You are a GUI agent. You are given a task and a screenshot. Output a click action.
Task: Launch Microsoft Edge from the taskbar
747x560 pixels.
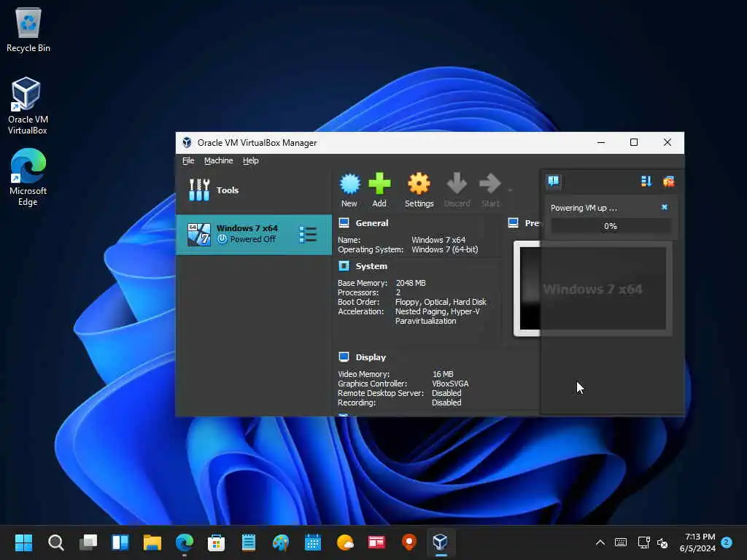pos(185,542)
